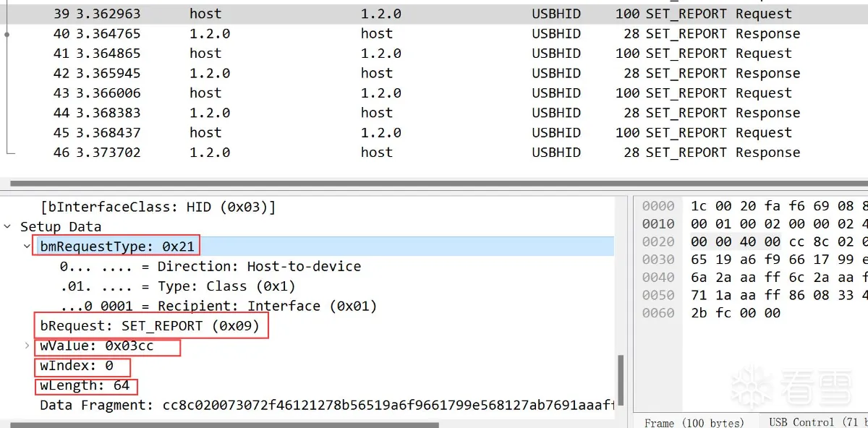Expand the wValue 0x03cc field
This screenshot has width=868, height=428.
(27, 346)
